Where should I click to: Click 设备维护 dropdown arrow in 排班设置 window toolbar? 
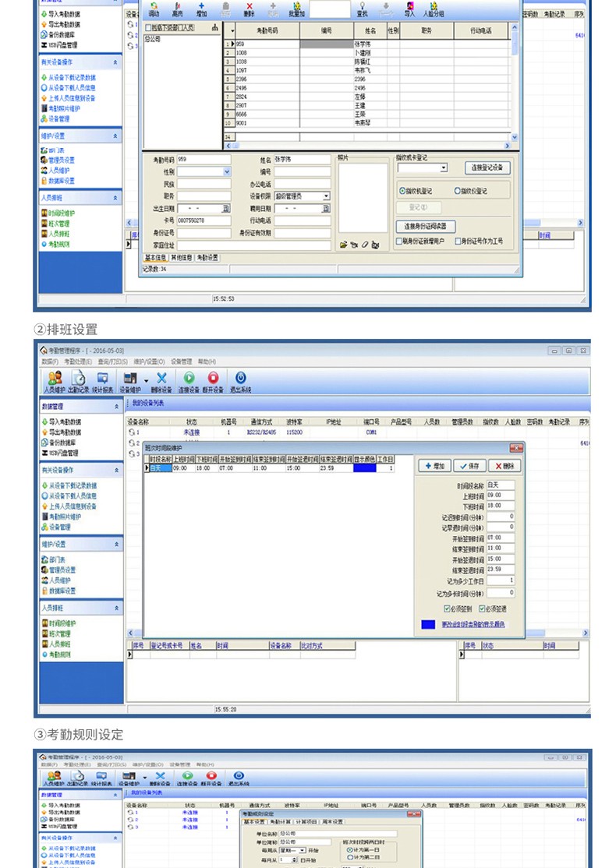[147, 381]
